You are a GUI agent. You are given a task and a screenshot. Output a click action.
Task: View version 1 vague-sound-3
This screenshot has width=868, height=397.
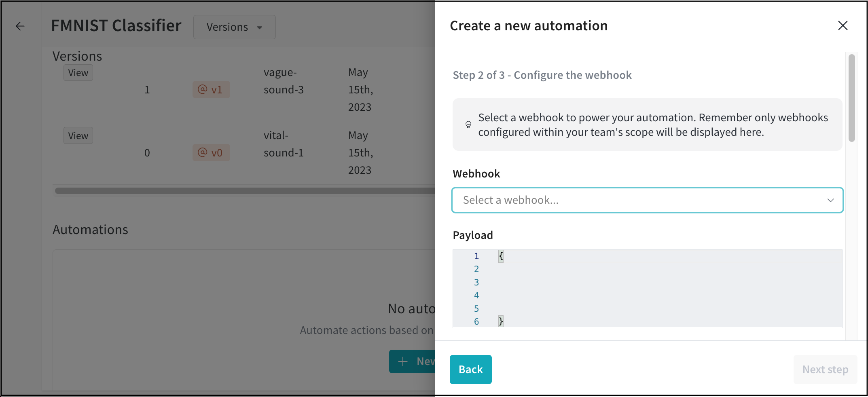[x=78, y=73]
